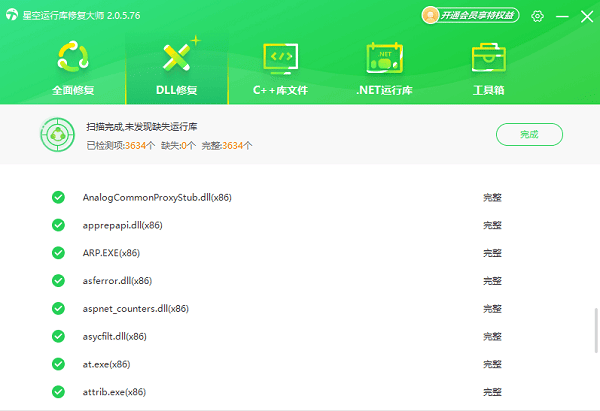Select the DLL修复 cross-tools icon
This screenshot has width=600, height=411.
point(177,57)
